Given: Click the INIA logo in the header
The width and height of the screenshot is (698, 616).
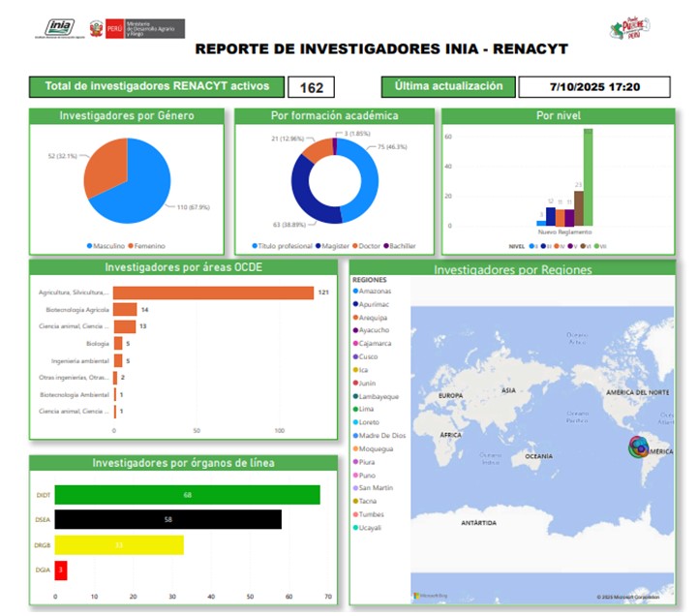Looking at the screenshot, I should [x=62, y=27].
